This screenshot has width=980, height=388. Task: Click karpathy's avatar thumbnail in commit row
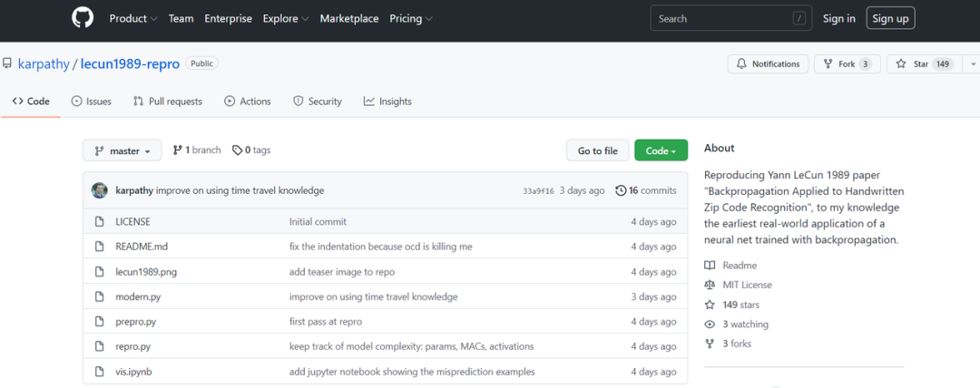[100, 190]
